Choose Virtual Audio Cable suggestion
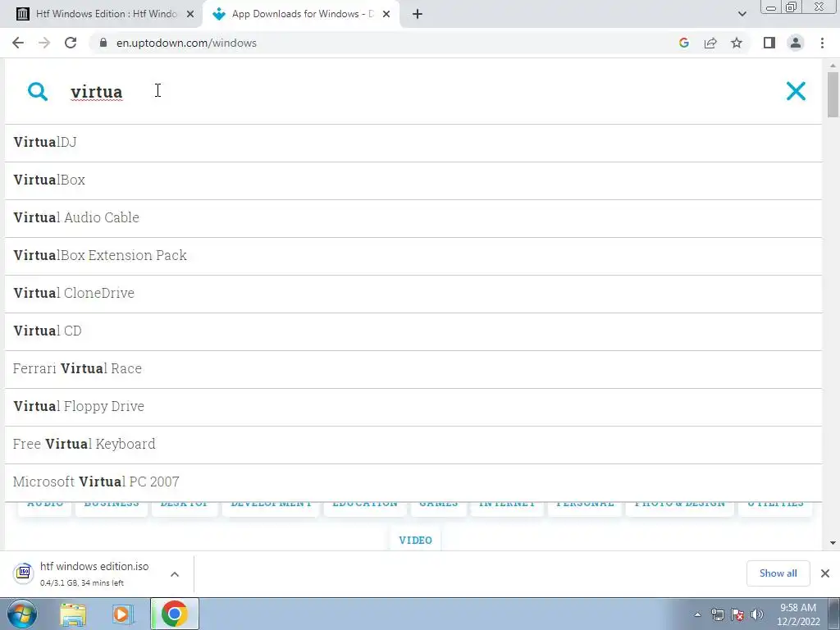Screen dimensions: 840x630 coord(413,218)
